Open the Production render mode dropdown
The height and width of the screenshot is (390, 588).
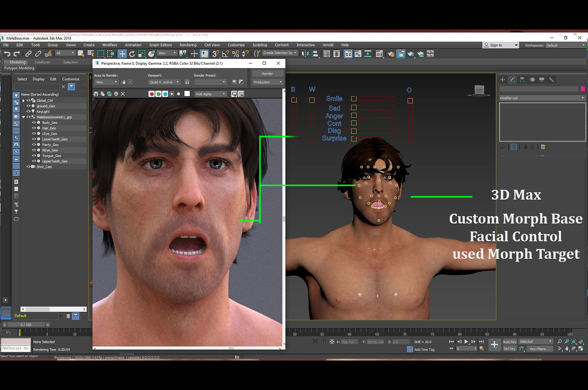coord(268,82)
